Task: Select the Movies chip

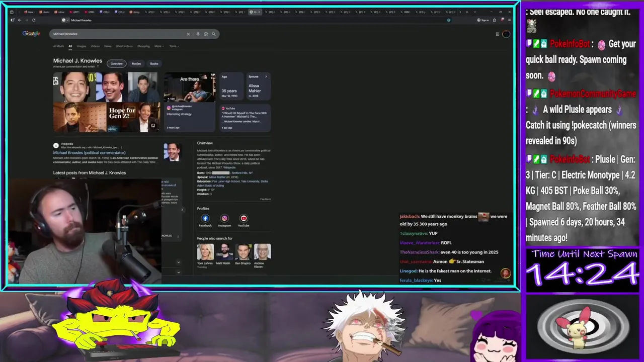Action: pyautogui.click(x=136, y=64)
